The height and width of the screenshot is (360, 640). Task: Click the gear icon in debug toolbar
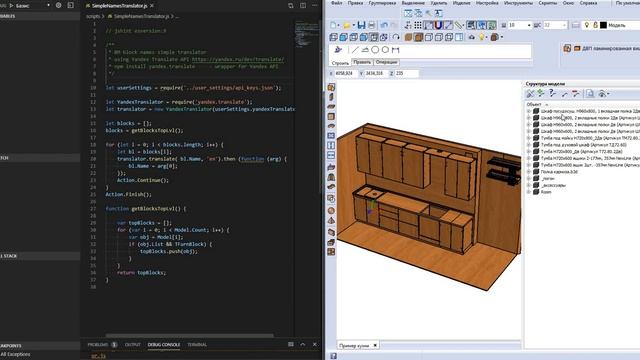point(58,6)
